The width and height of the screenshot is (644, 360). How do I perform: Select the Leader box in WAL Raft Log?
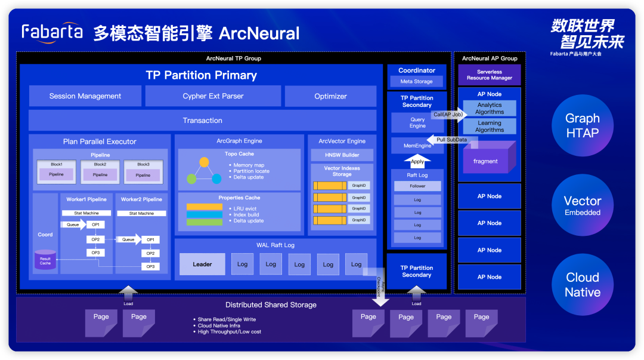click(203, 264)
